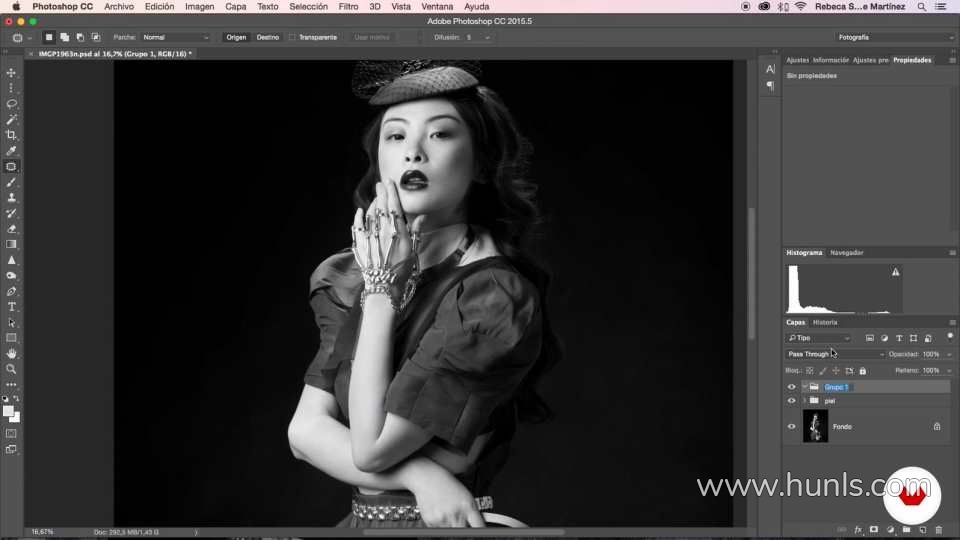Image resolution: width=960 pixels, height=540 pixels.
Task: Toggle layer filtering switch
Action: [x=950, y=336]
